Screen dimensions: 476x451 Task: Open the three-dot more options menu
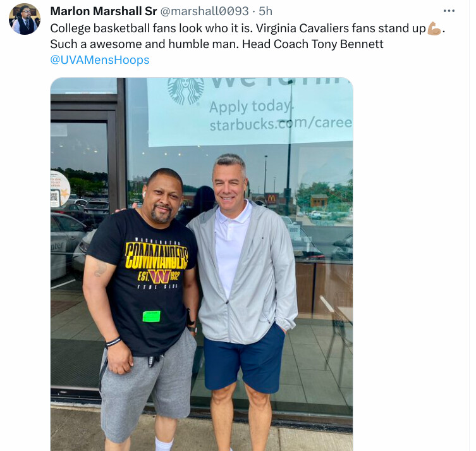point(449,11)
